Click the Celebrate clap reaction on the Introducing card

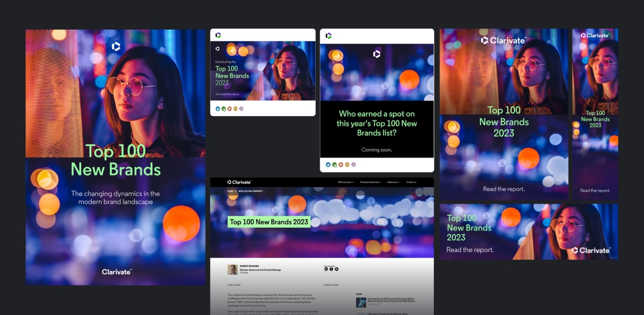click(x=224, y=109)
